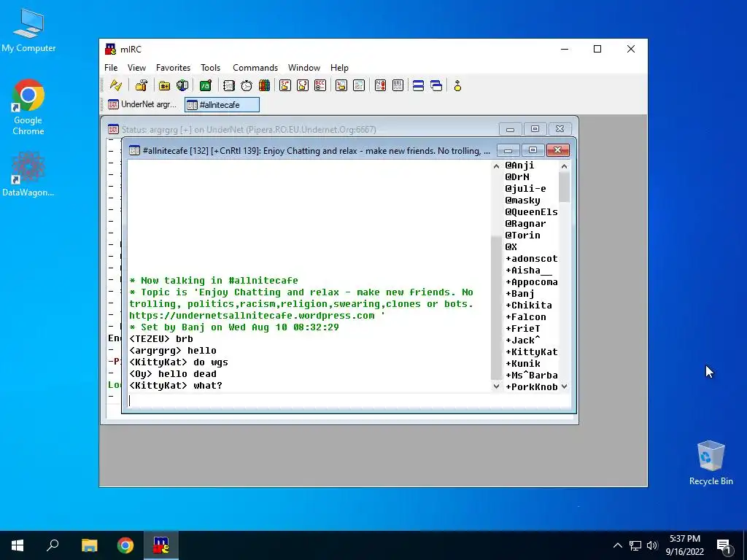This screenshot has width=747, height=560.
Task: Click the nick list scroll down arrow
Action: click(x=564, y=386)
